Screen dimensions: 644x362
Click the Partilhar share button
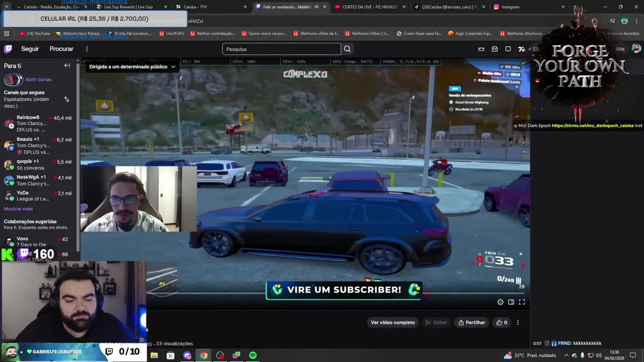click(x=472, y=322)
